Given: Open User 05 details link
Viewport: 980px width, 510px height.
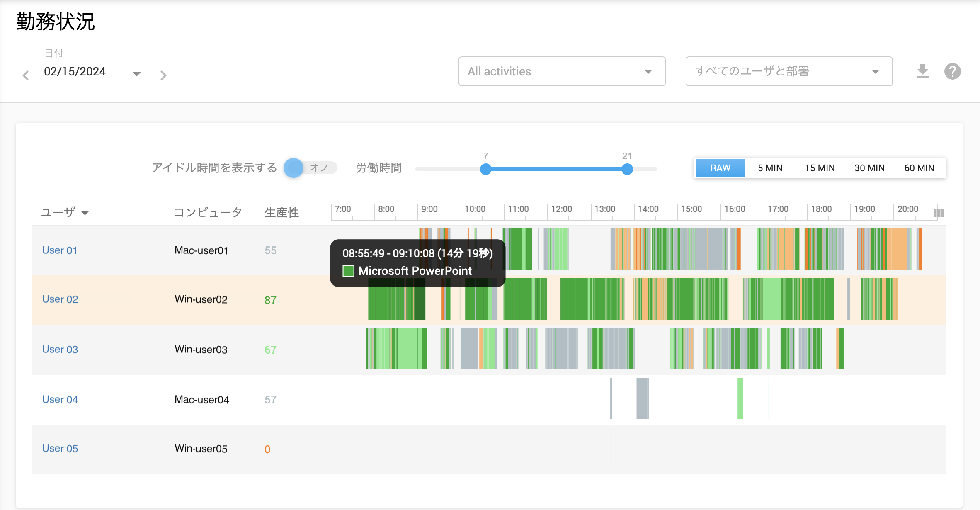Looking at the screenshot, I should (x=60, y=449).
